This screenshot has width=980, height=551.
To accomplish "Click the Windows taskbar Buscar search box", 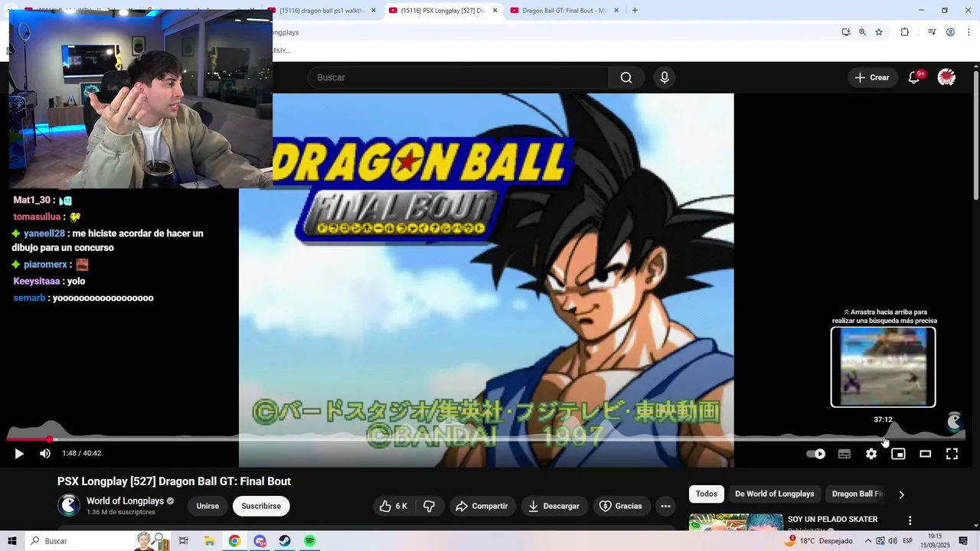I will point(96,541).
